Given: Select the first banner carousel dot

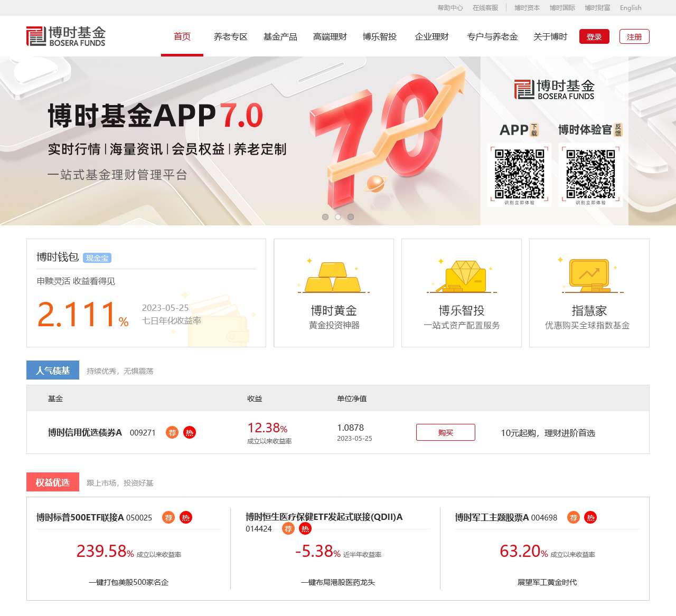Looking at the screenshot, I should pyautogui.click(x=325, y=217).
